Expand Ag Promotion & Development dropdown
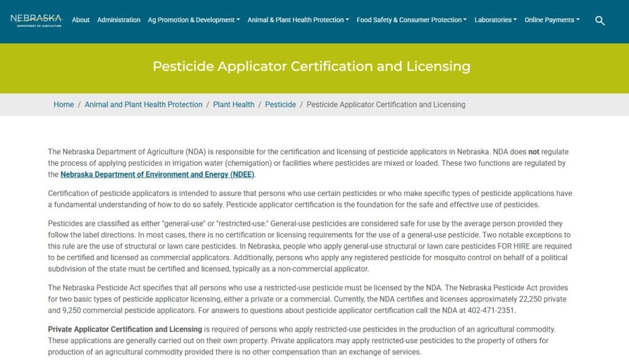The image size is (629, 364). 193,20
